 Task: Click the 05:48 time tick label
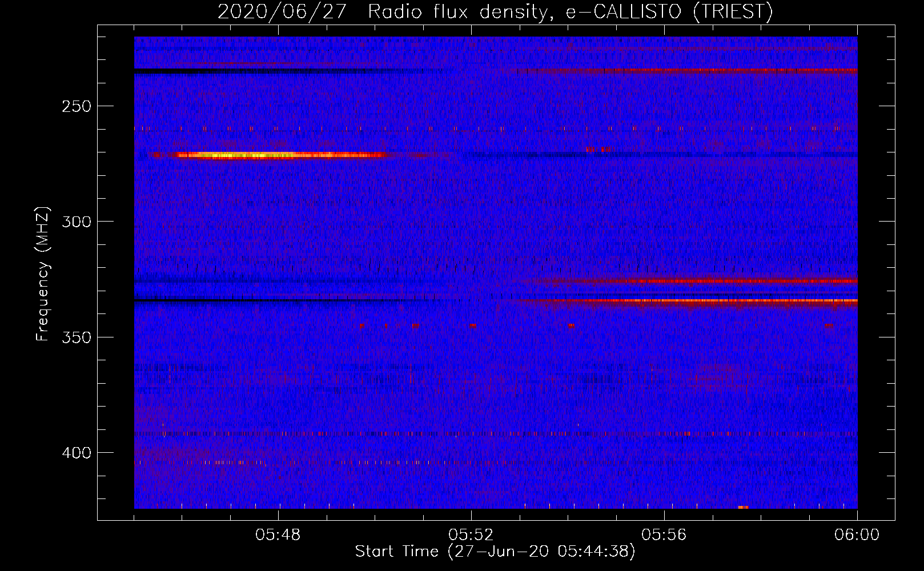click(x=278, y=535)
